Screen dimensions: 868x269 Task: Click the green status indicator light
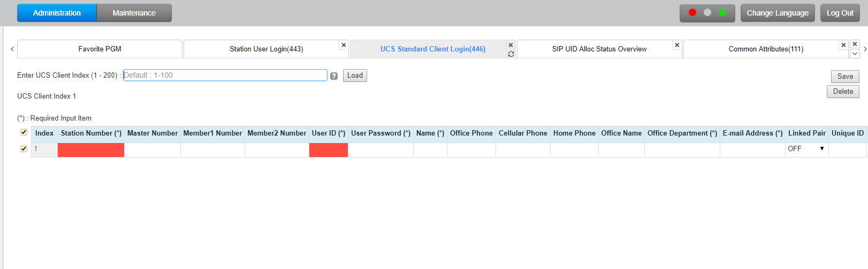pos(722,12)
